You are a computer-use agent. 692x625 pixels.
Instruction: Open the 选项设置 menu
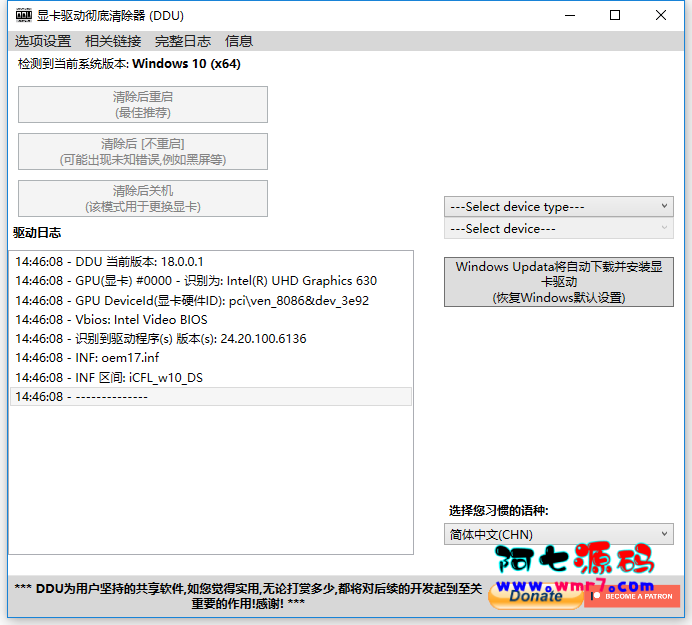click(43, 41)
